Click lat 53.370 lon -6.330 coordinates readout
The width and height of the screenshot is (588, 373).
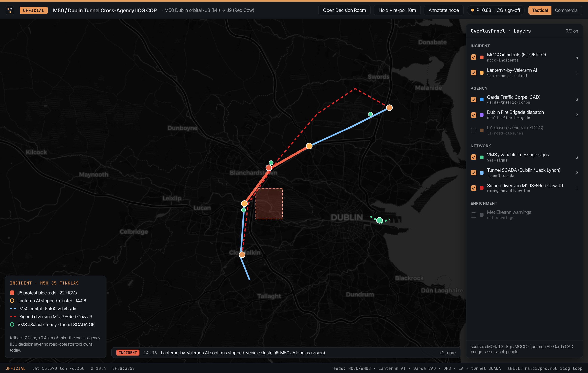pyautogui.click(x=58, y=368)
